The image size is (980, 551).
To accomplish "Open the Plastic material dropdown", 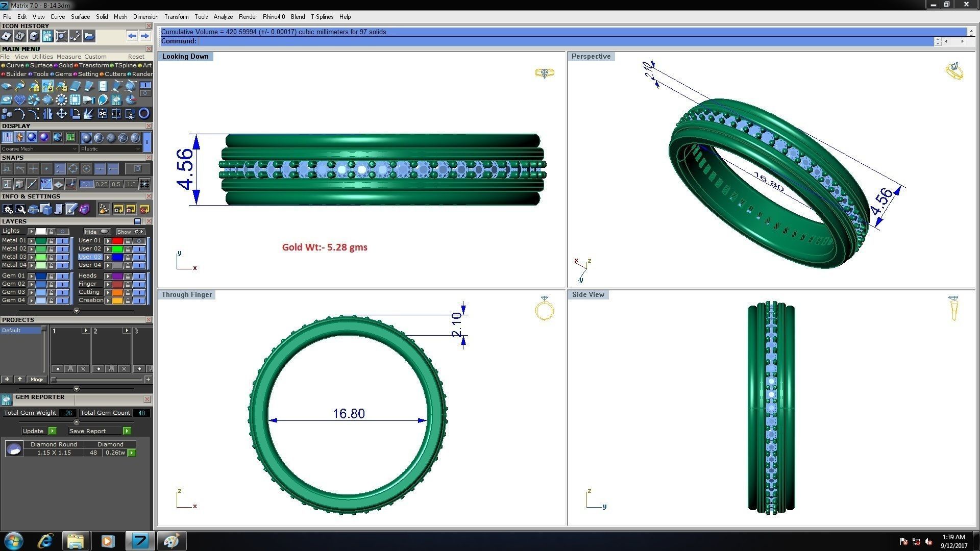I will click(x=110, y=149).
